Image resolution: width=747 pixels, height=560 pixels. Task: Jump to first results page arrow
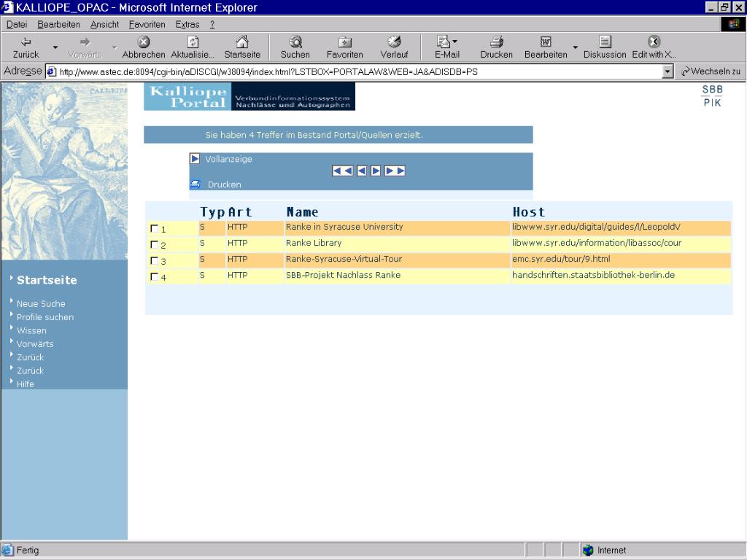tap(342, 171)
